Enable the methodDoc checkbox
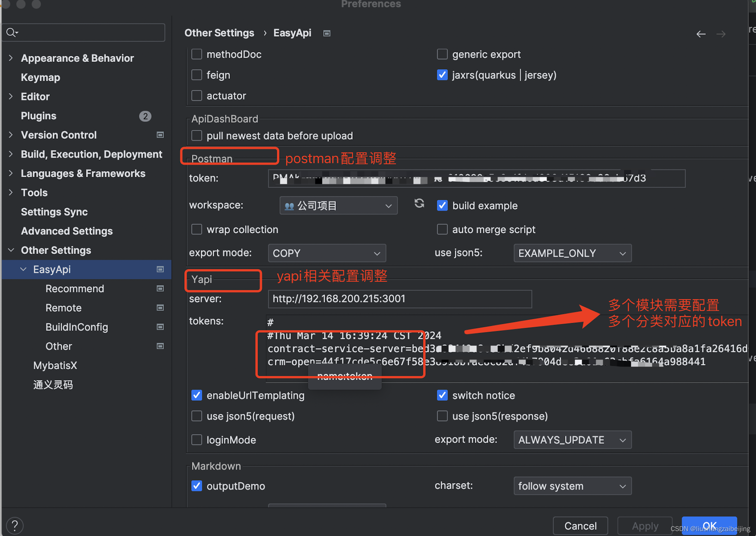The width and height of the screenshot is (756, 536). (x=197, y=54)
